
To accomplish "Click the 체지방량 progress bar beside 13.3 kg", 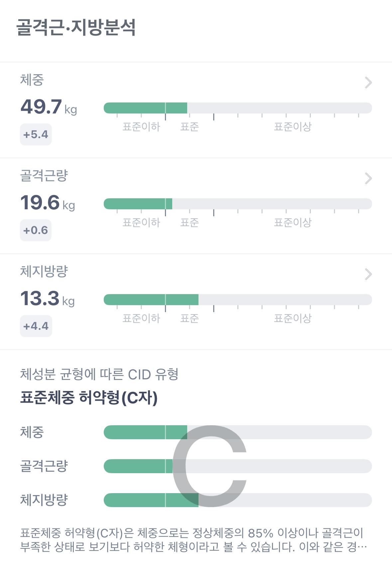I will (x=237, y=300).
